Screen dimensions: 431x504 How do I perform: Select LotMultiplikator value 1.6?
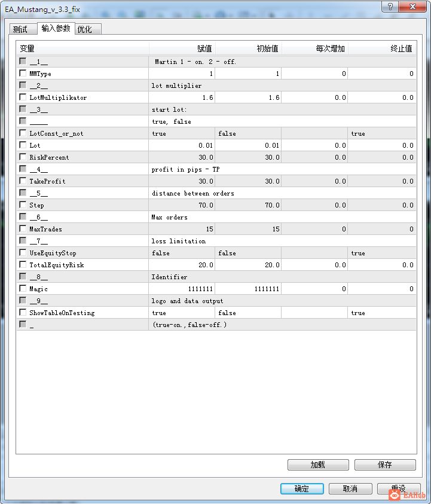pyautogui.click(x=182, y=97)
